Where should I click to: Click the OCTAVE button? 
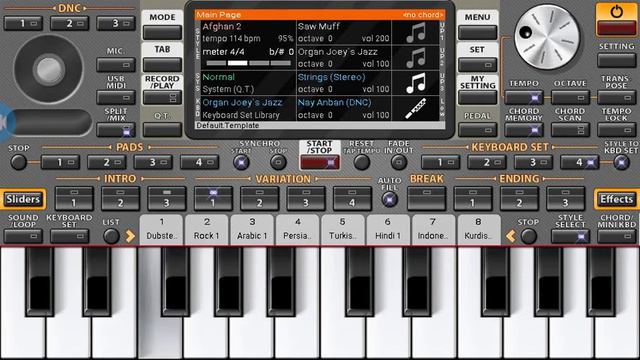click(x=570, y=98)
